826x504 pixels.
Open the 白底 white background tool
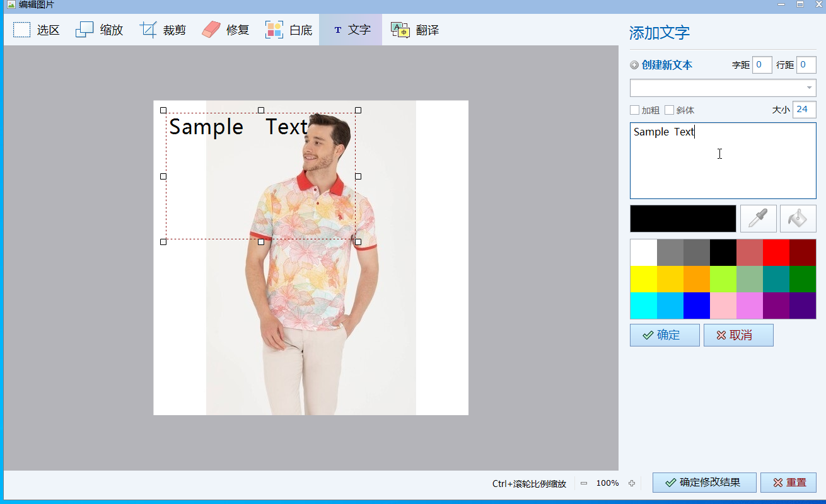(289, 30)
